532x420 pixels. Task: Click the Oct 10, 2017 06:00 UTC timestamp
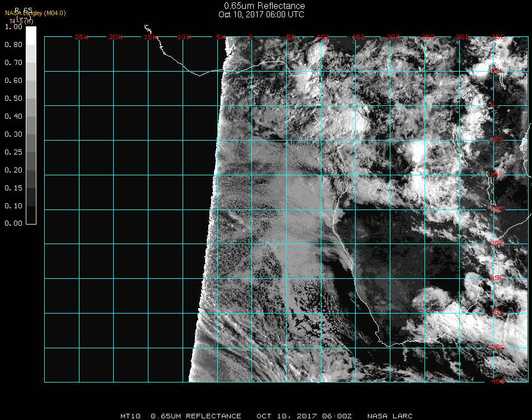[x=261, y=15]
